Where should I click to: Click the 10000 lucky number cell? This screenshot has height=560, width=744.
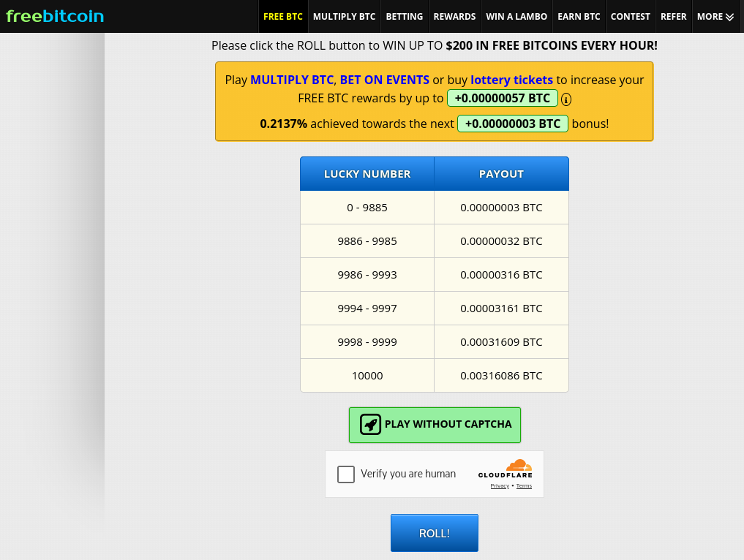(367, 376)
